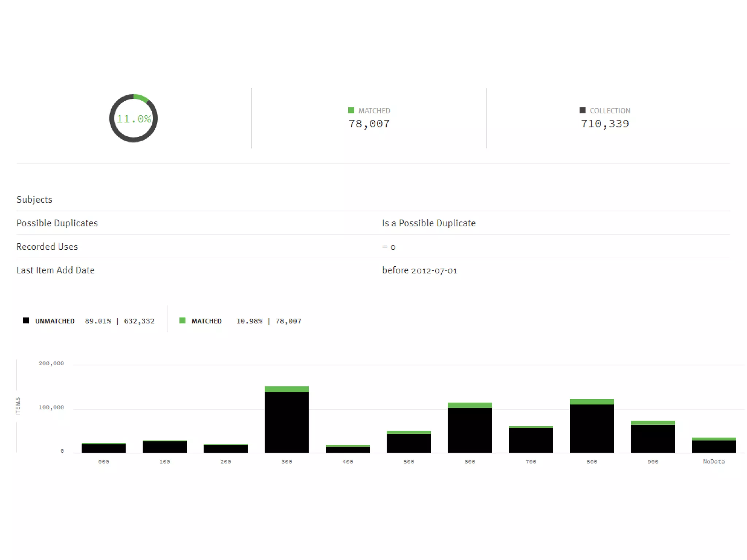Screen dimensions: 747x560
Task: Click green Matched square beside 78,007
Action: coord(351,110)
